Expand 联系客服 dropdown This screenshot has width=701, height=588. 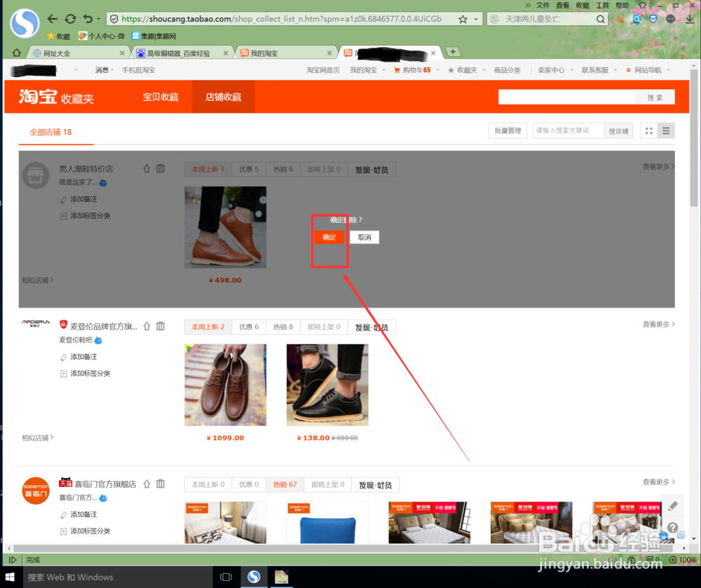599,70
